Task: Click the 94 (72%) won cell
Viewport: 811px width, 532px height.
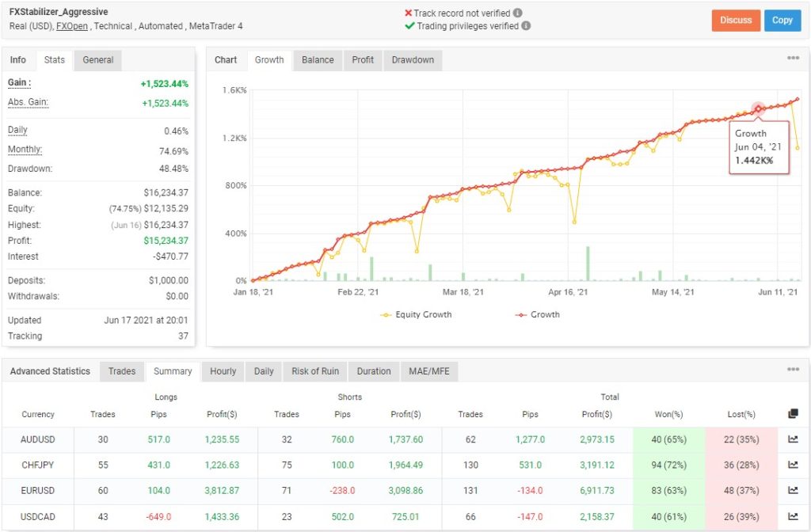Action: click(668, 465)
